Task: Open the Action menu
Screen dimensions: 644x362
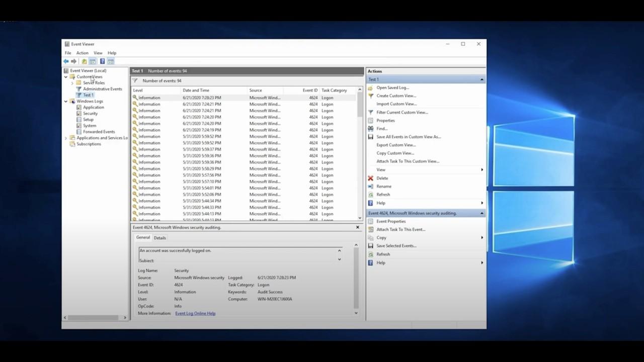Action: click(82, 53)
